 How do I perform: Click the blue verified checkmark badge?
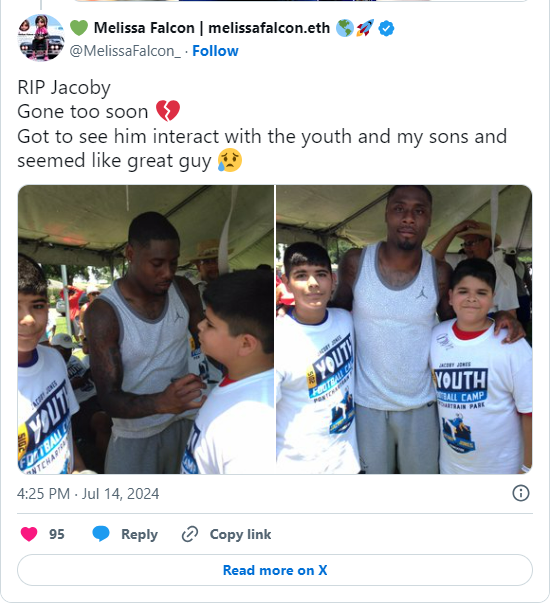(x=386, y=28)
